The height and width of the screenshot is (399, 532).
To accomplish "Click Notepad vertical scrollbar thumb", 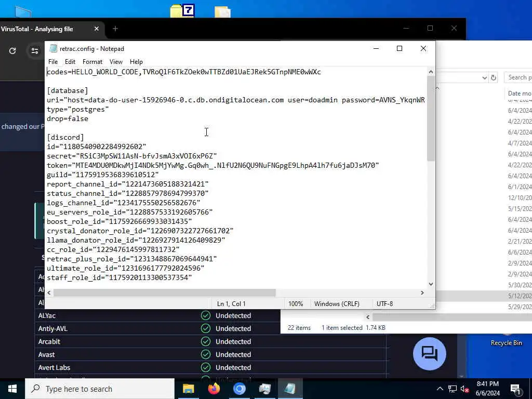I will (431, 118).
